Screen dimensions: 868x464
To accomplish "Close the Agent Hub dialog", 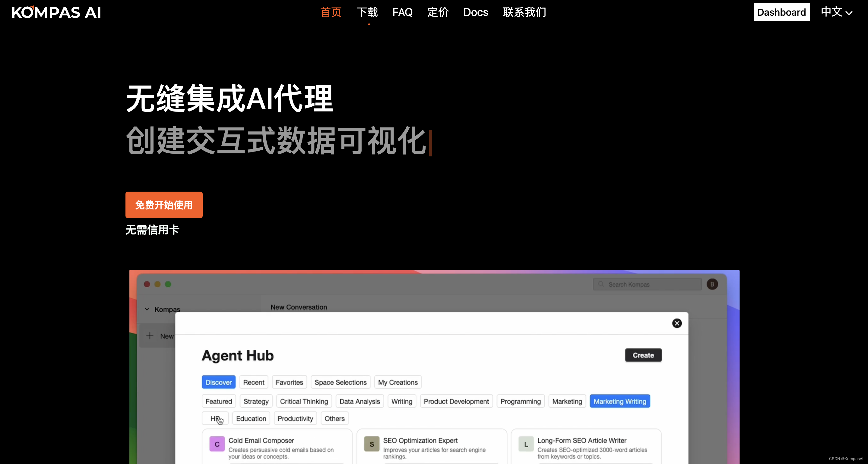I will (x=676, y=323).
